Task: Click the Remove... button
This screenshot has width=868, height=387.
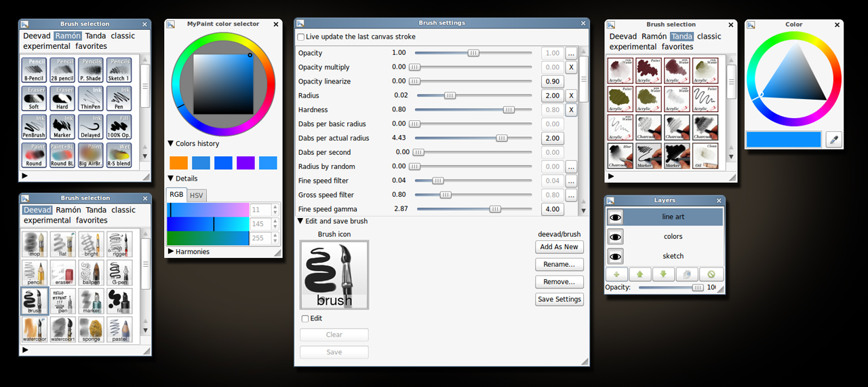Action: click(559, 282)
